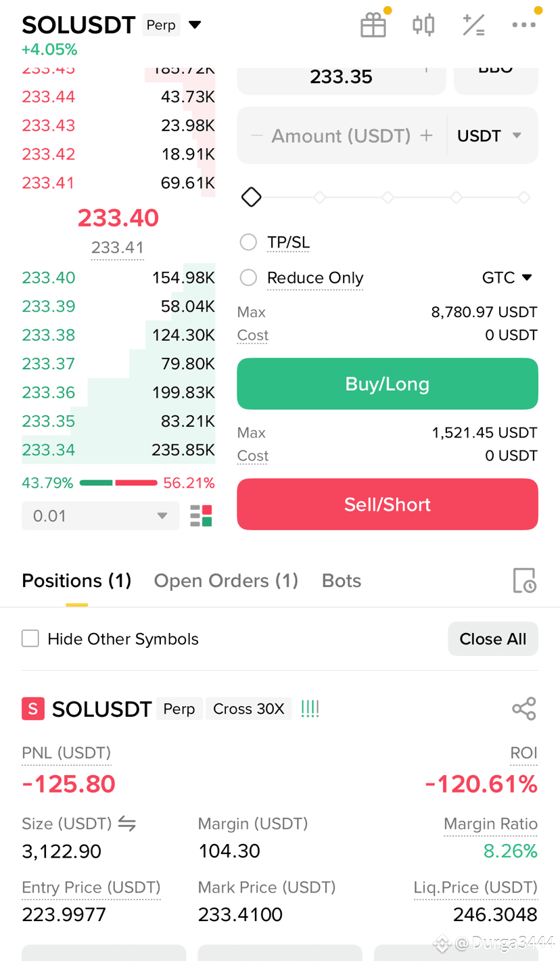Image resolution: width=560 pixels, height=961 pixels.
Task: Click the swap arrows next to Size (USDT)
Action: (126, 824)
